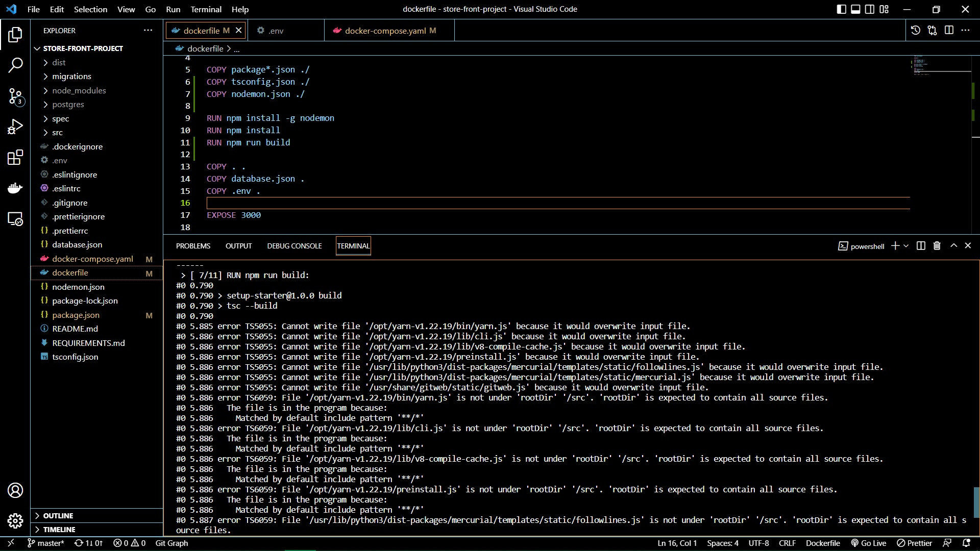Expand the spec folder
Viewport: 980px width, 551px height.
point(60,118)
